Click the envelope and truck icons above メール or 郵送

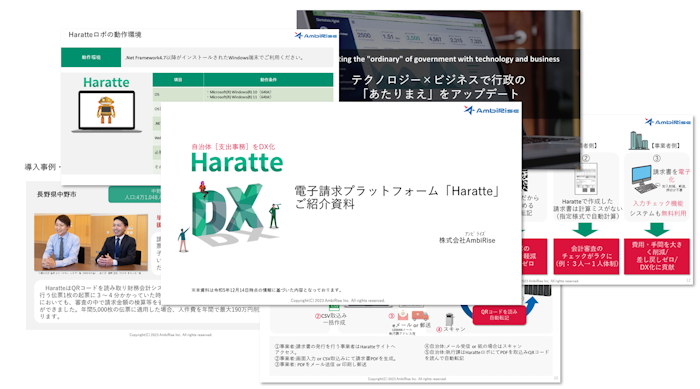pos(412,316)
